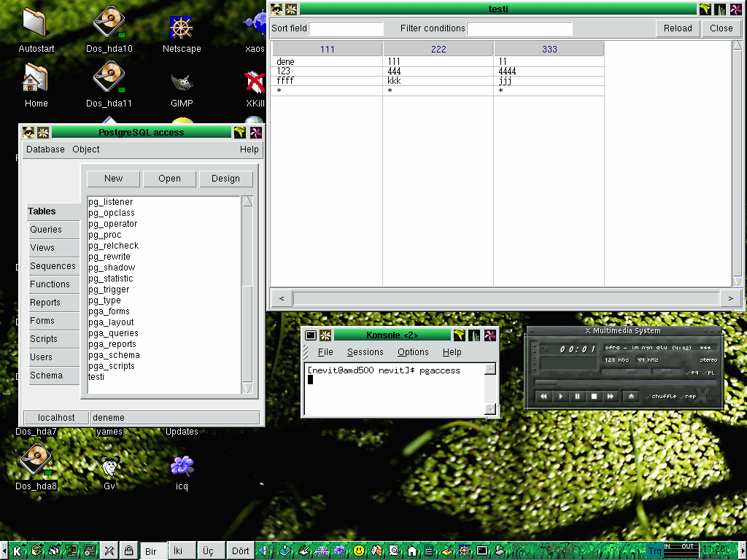Stop playback in the multimedia player
The height and width of the screenshot is (560, 747).
point(594,396)
